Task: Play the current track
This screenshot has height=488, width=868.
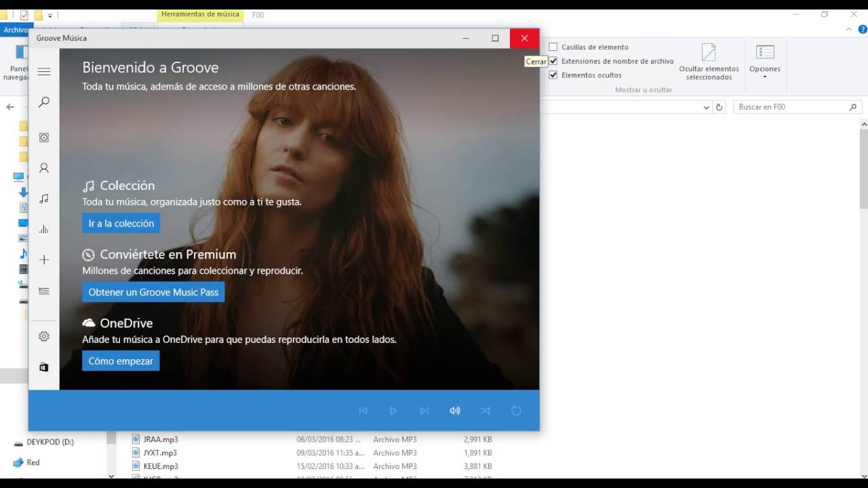Action: point(393,411)
